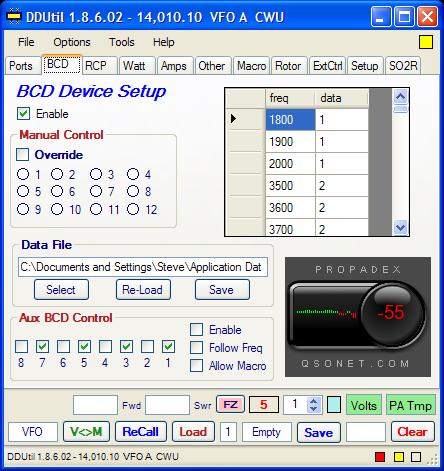Click the Volts button
Screen dimensions: 444x471
tap(364, 405)
